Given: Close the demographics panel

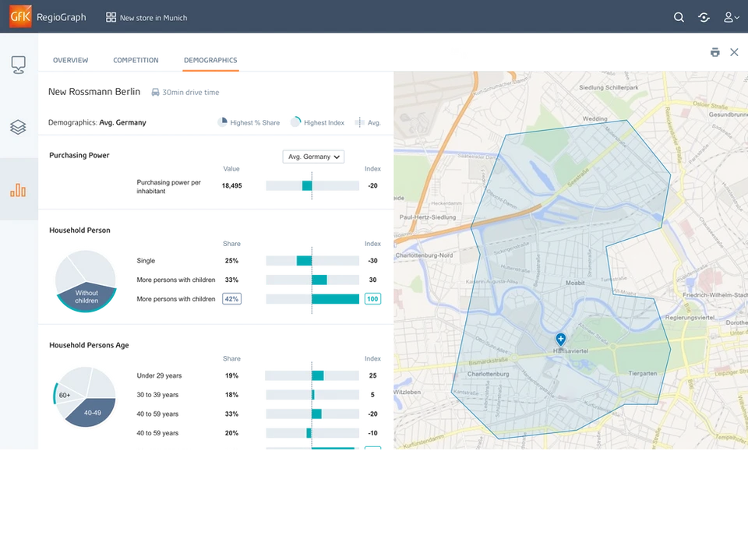Looking at the screenshot, I should tap(734, 52).
